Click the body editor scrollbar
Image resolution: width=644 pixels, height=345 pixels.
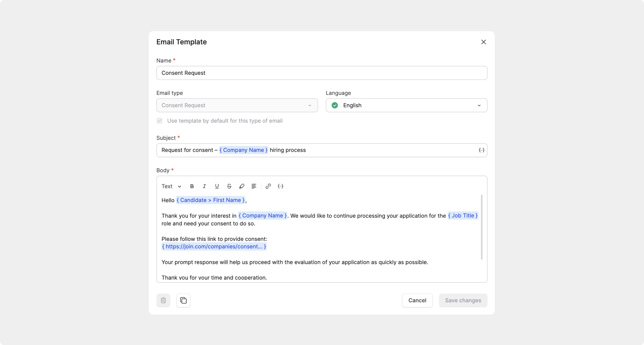point(481,227)
